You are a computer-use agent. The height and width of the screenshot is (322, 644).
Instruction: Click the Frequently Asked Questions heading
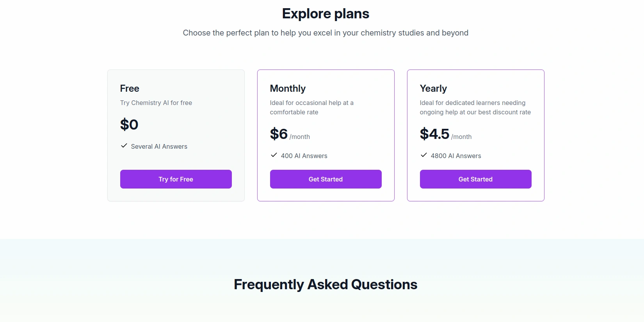pyautogui.click(x=326, y=285)
